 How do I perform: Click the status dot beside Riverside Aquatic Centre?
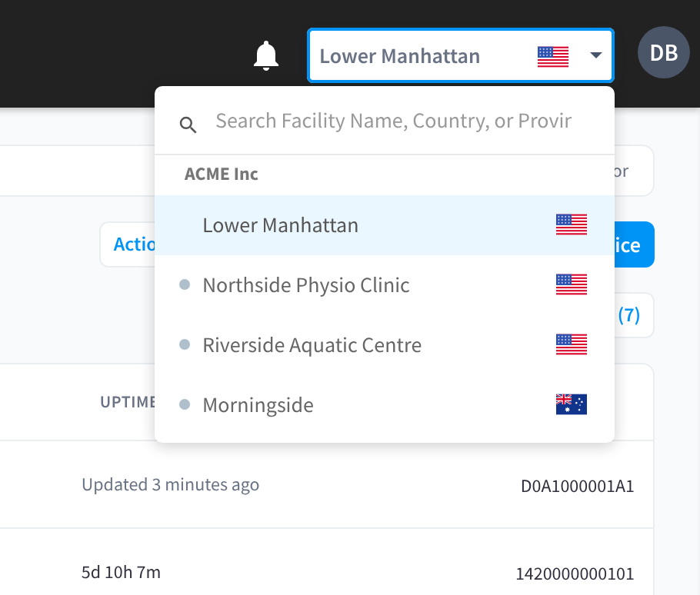click(x=185, y=344)
